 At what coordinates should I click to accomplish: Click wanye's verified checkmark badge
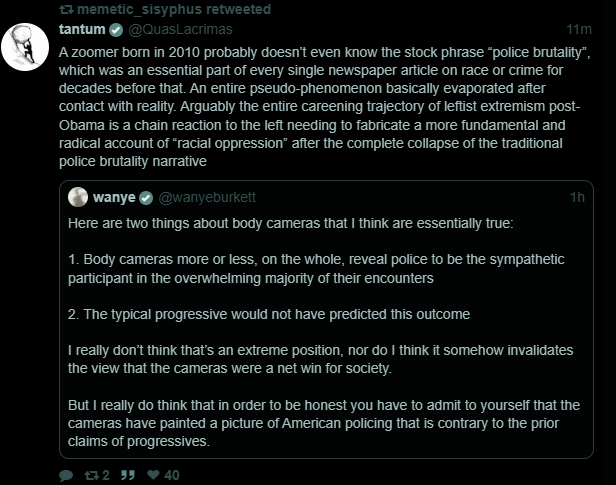(x=146, y=198)
